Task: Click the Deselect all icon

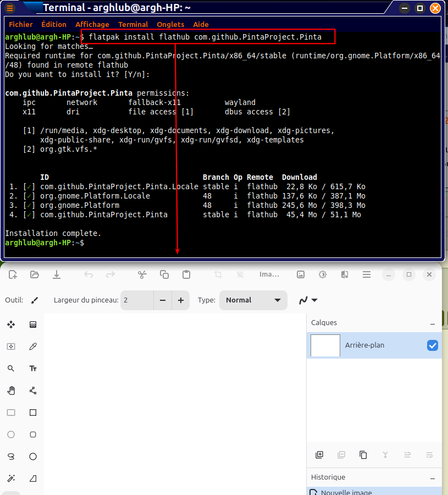Action: point(240,274)
